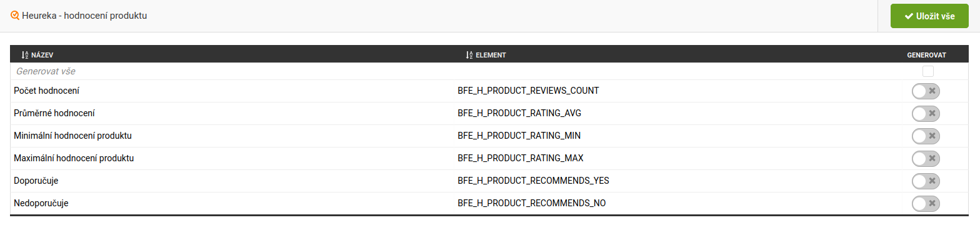The width and height of the screenshot is (980, 240).
Task: Switch on the Doporučuje generate toggle
Action: pyautogui.click(x=926, y=181)
